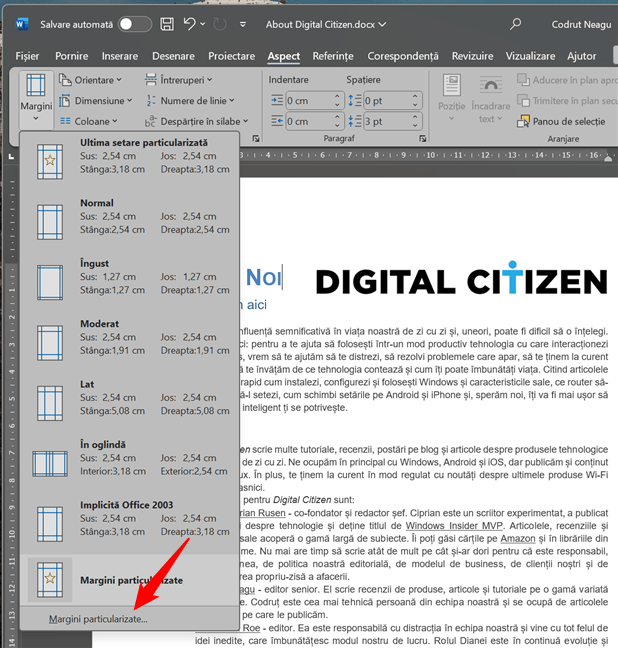Select the Normal margin preset
The image size is (618, 648).
pyautogui.click(x=130, y=222)
